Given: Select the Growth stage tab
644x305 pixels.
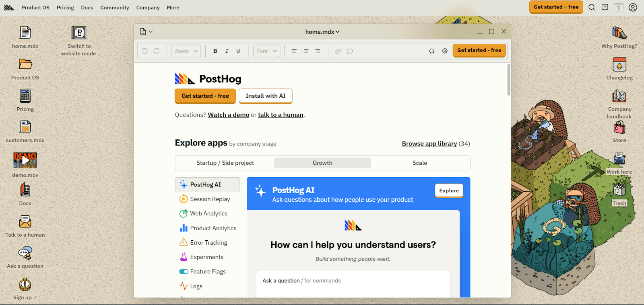Looking at the screenshot, I should click(322, 163).
